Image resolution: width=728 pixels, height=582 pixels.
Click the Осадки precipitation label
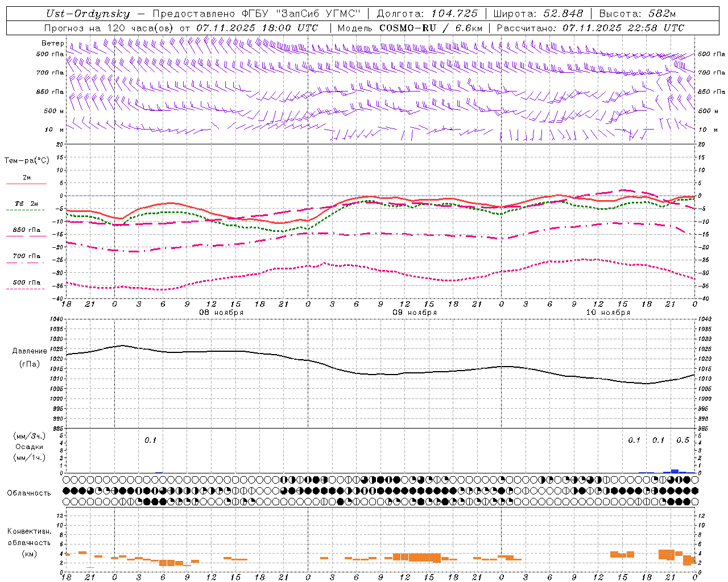click(x=30, y=447)
